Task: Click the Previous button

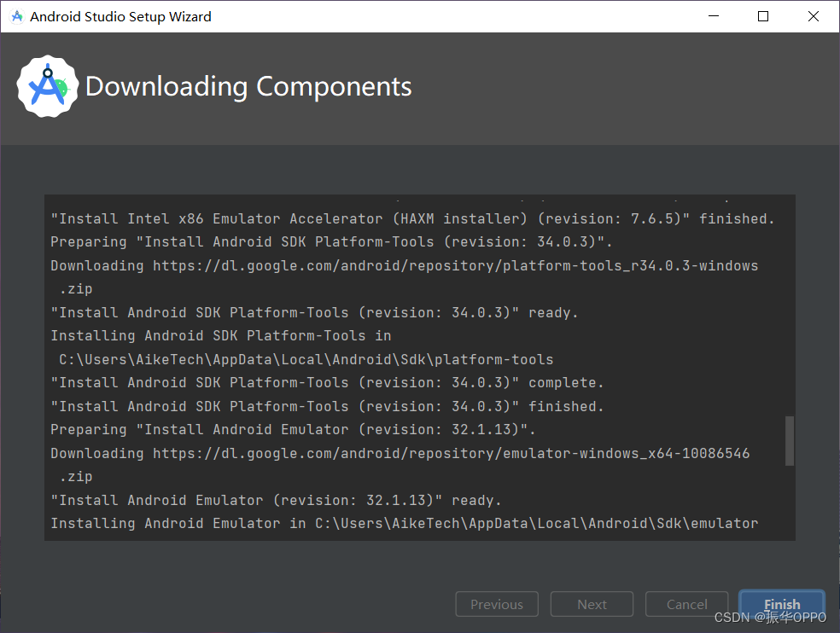Action: click(x=497, y=604)
